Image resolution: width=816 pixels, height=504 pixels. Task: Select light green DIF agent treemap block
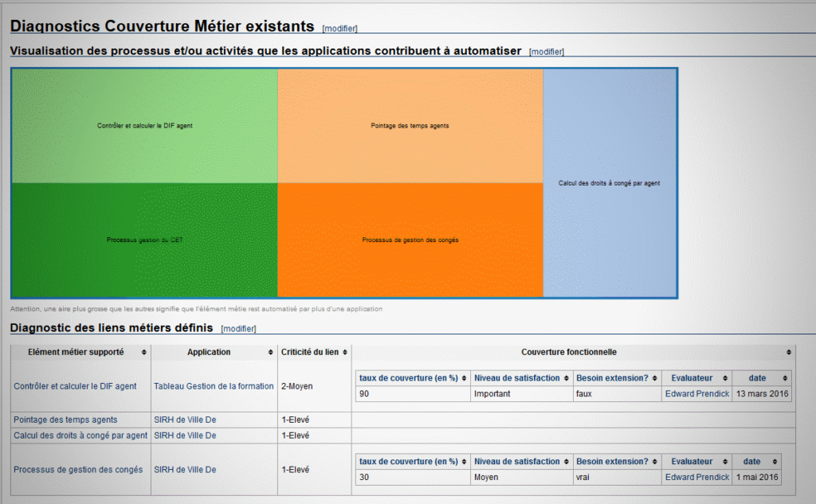(x=145, y=126)
